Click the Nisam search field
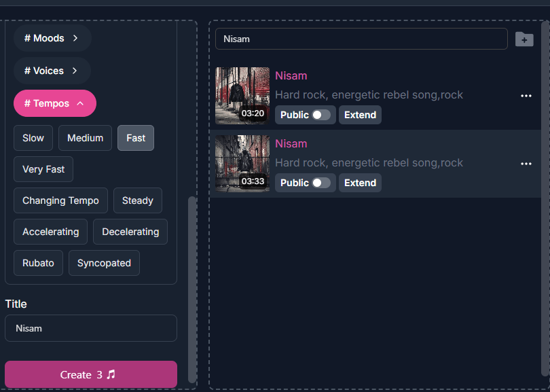 [x=361, y=39]
